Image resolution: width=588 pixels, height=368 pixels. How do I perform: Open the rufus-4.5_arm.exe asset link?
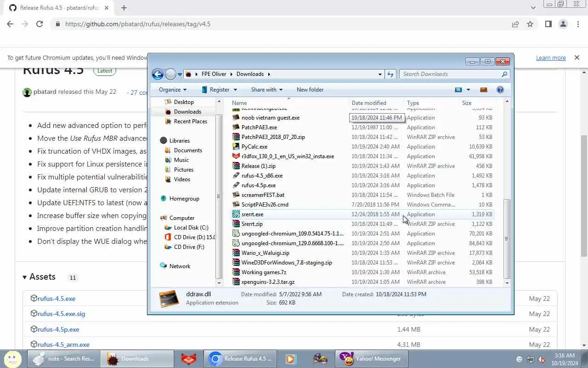click(x=63, y=345)
